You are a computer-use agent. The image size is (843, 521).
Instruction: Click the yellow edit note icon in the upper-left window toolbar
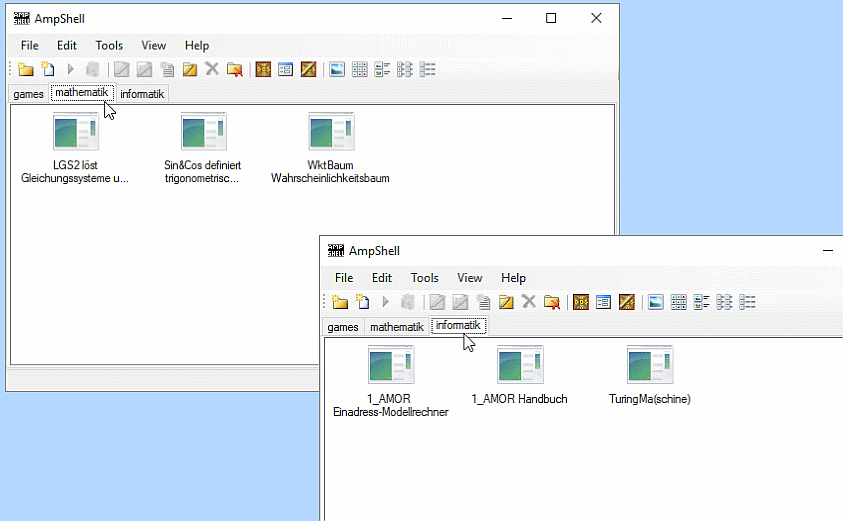[189, 70]
